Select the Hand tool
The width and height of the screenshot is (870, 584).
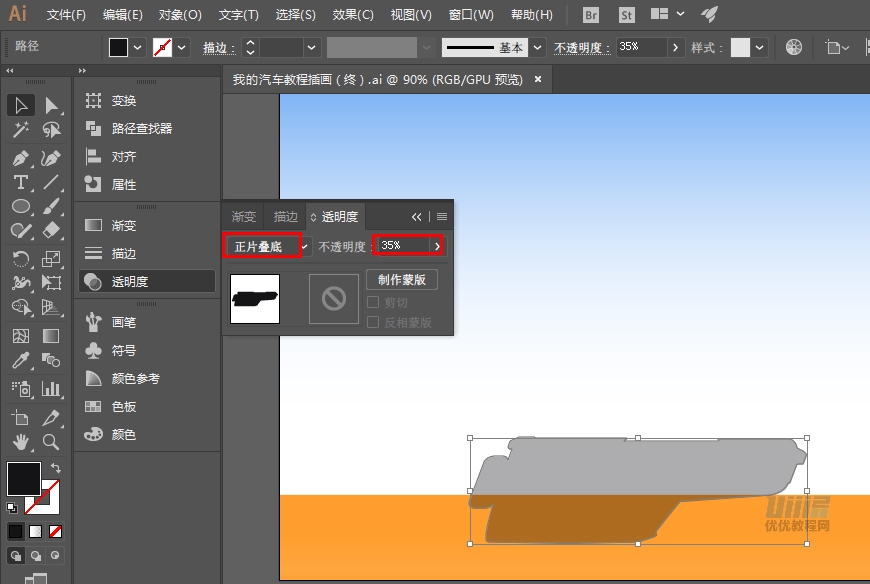(20, 441)
